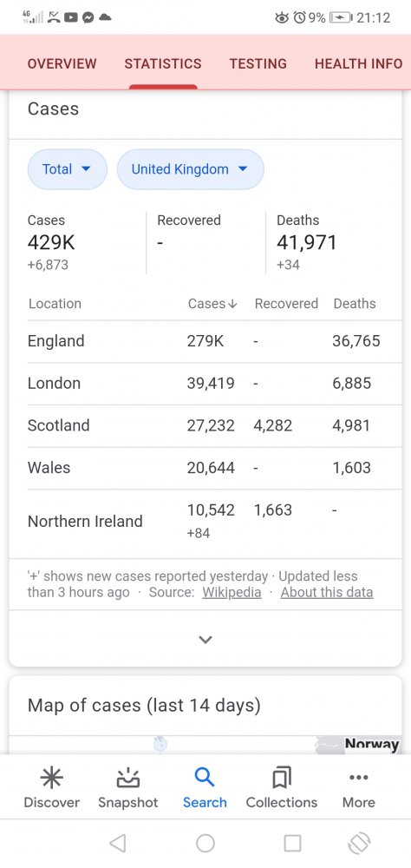The height and width of the screenshot is (868, 411).
Task: Sort by Cases column header
Action: [x=212, y=303]
